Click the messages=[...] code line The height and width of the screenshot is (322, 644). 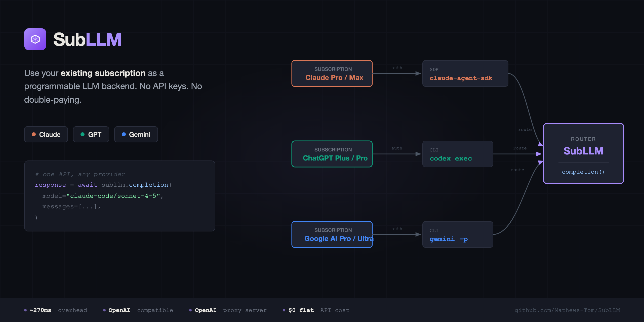coord(71,207)
